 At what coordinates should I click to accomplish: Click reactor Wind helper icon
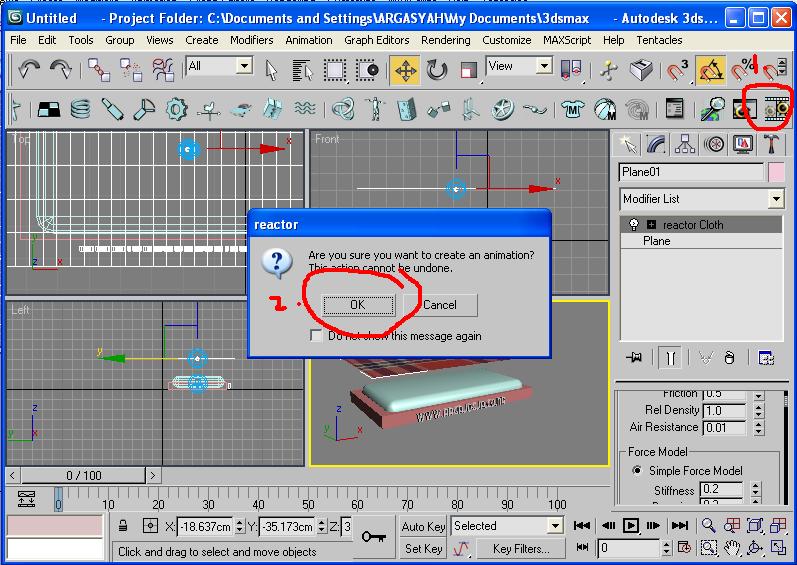click(x=209, y=109)
